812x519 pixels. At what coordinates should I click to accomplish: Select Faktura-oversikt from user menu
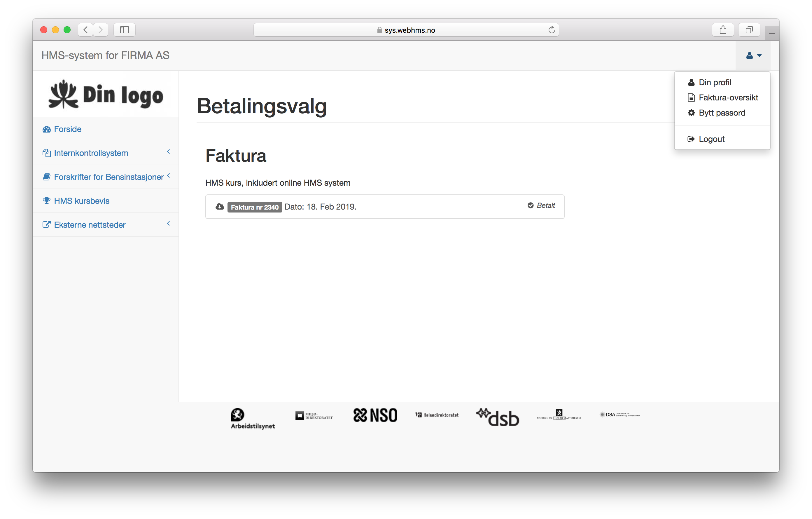728,97
